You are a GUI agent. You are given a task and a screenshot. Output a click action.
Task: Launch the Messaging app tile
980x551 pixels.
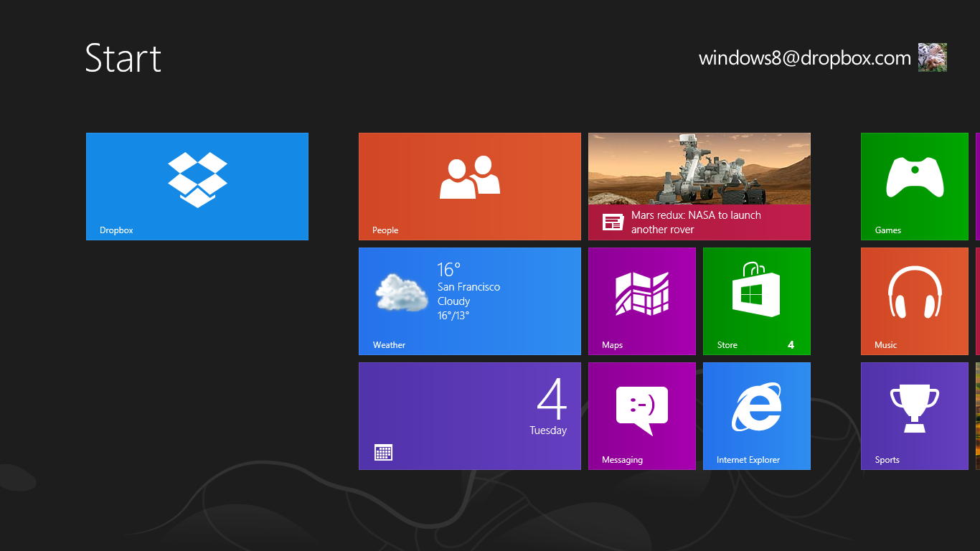point(642,416)
